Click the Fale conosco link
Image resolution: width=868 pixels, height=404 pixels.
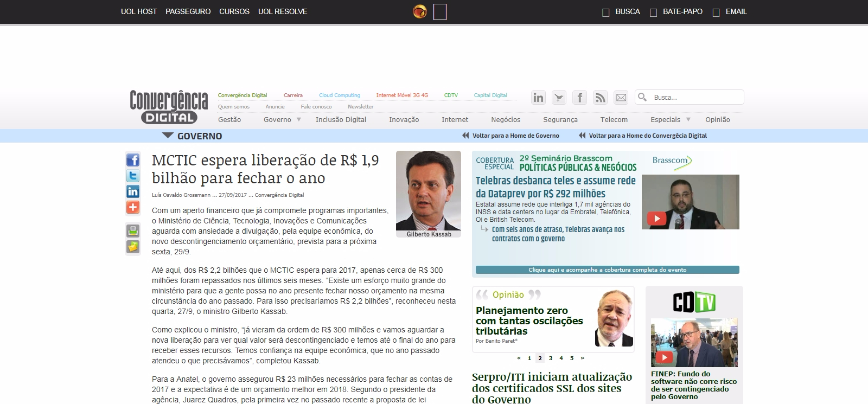pos(316,106)
